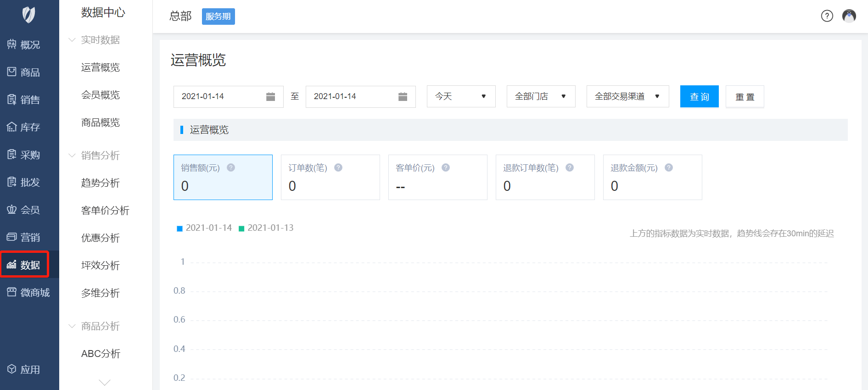Click help icon beside 退款金额(元)
Image resolution: width=868 pixels, height=390 pixels.
669,167
